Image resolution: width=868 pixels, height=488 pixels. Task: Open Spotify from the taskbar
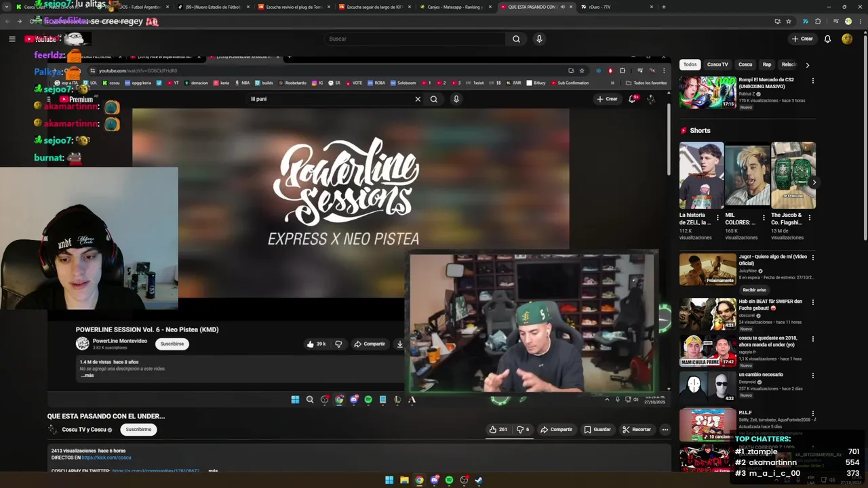pyautogui.click(x=449, y=480)
